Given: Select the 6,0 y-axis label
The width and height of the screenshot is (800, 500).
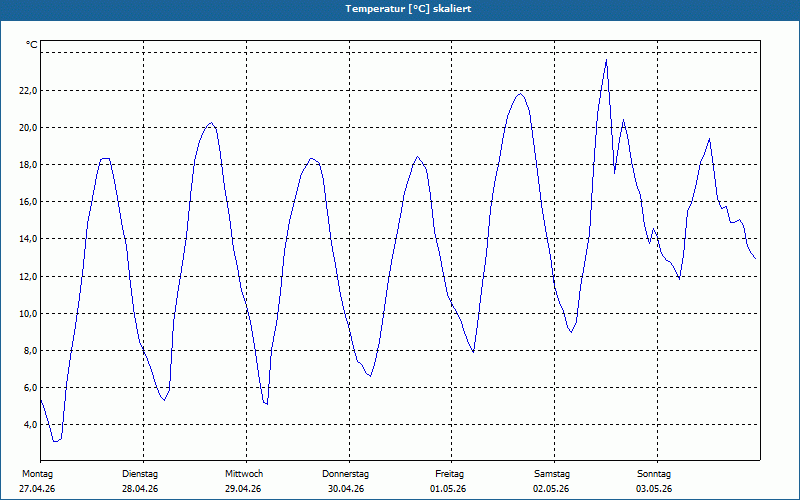Looking at the screenshot, I should [x=30, y=388].
